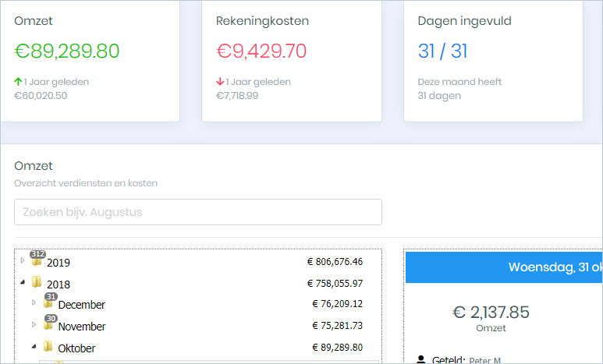
Task: Click the December folder icon
Action: click(48, 303)
